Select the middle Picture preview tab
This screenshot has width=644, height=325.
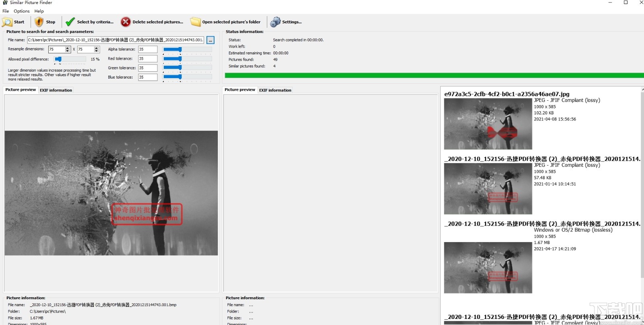pyautogui.click(x=240, y=90)
